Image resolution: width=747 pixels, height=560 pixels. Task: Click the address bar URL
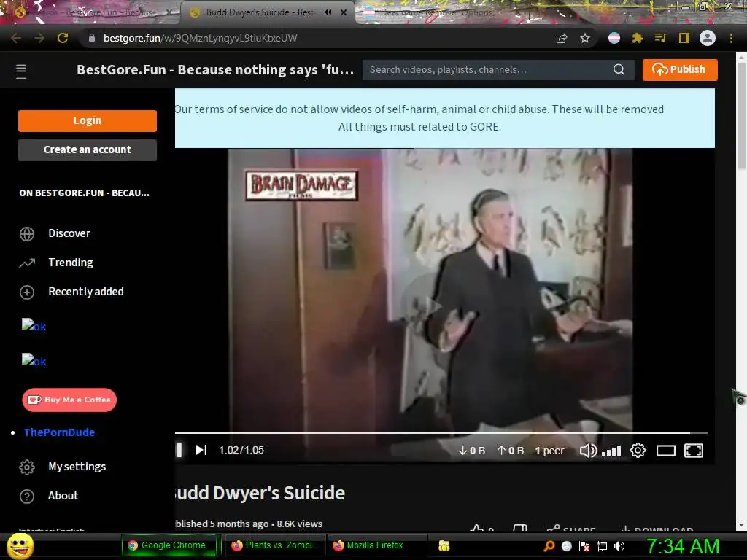click(x=200, y=38)
